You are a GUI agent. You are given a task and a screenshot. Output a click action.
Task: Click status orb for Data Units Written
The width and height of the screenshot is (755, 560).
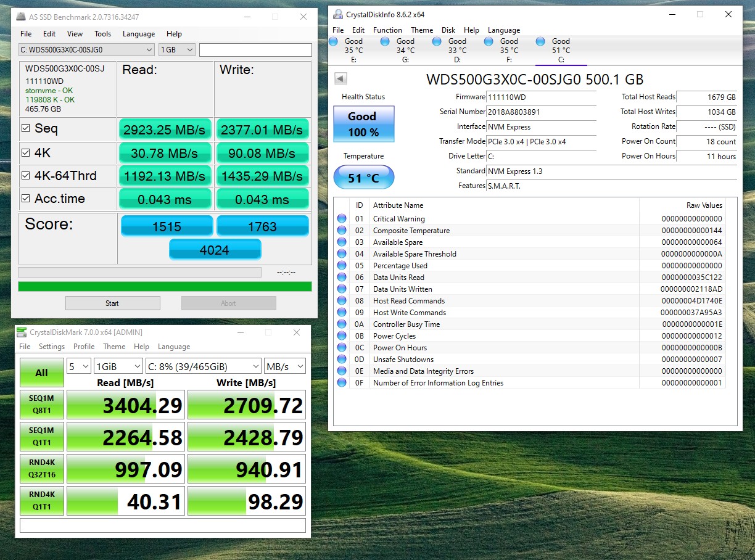(342, 289)
